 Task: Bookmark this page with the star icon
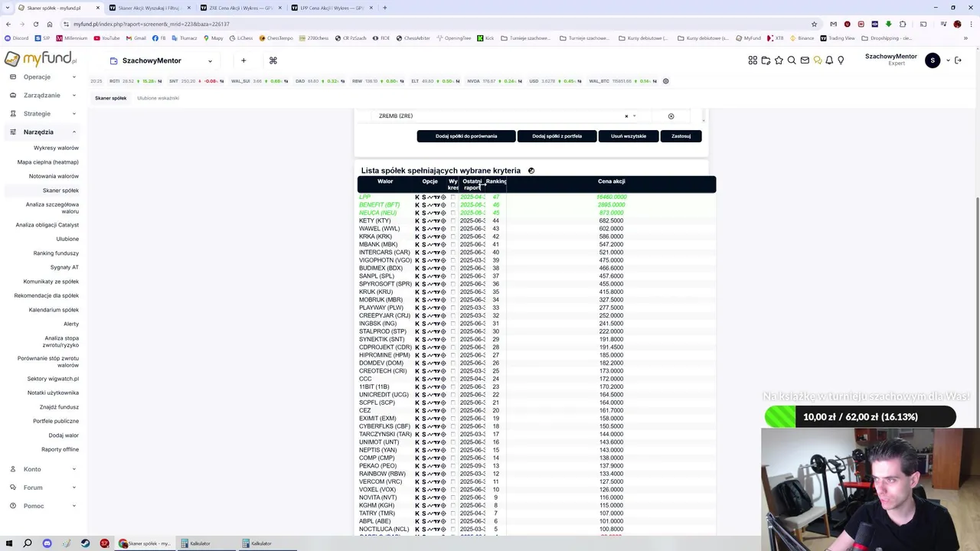[814, 24]
